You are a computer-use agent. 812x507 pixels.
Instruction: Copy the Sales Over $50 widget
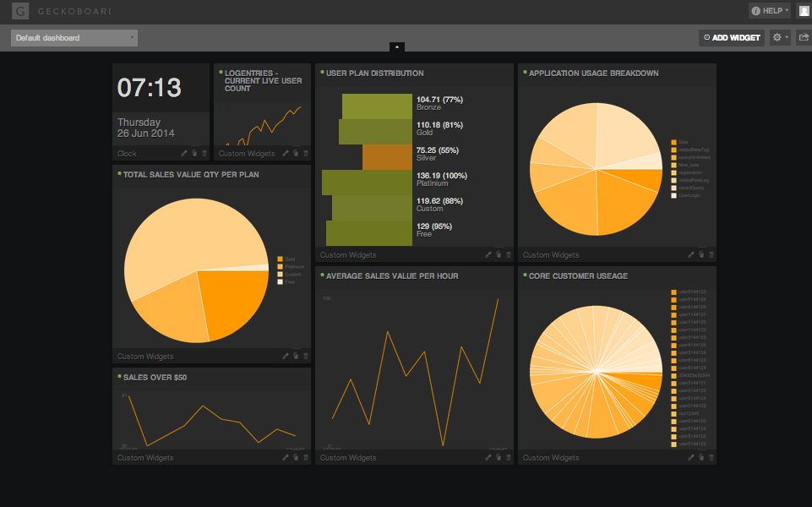296,458
